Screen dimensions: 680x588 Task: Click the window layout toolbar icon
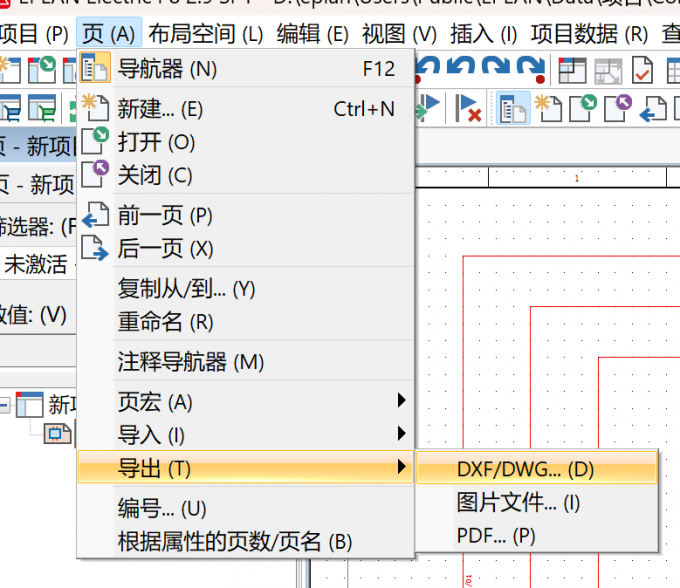[x=572, y=70]
